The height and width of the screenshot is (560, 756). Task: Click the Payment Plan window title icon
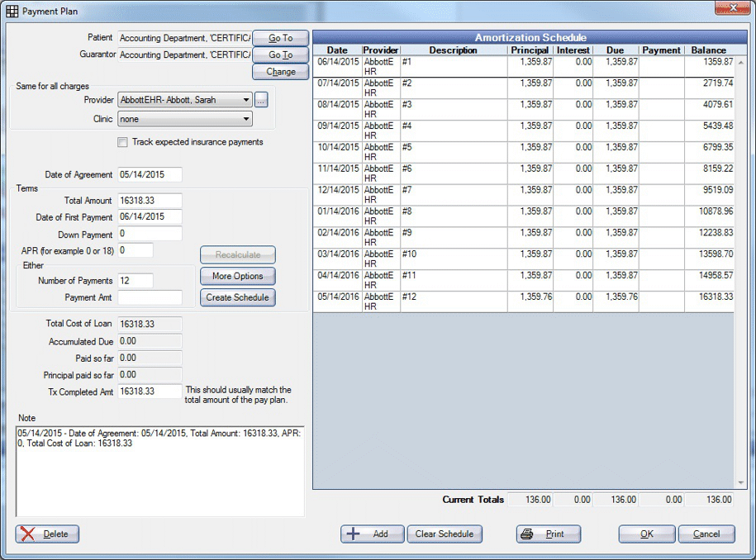[x=12, y=9]
